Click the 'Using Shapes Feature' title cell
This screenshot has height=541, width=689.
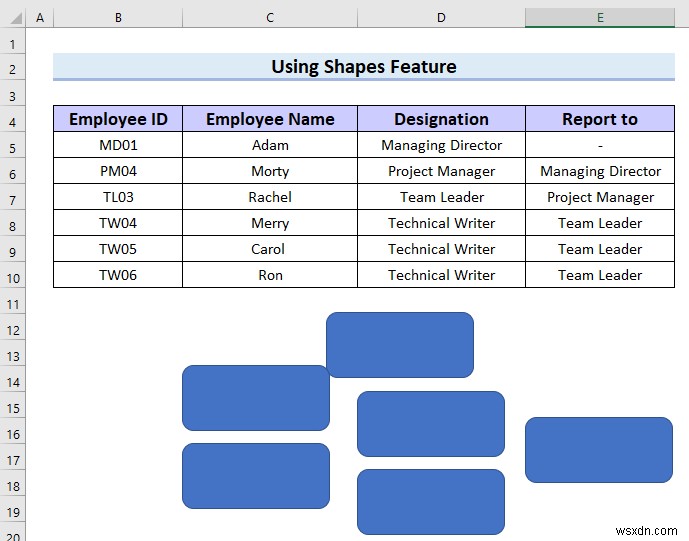pos(364,67)
